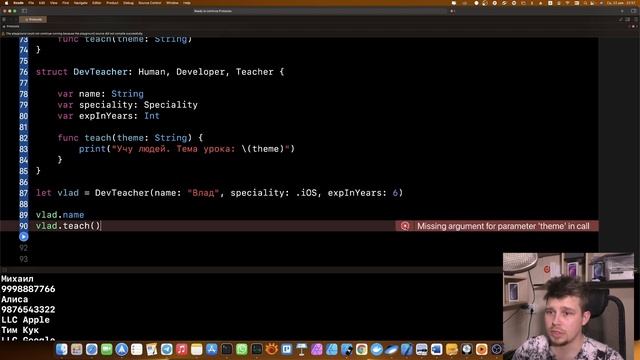Open Trello from the Dock
This screenshot has width=640, height=360.
pyautogui.click(x=287, y=349)
